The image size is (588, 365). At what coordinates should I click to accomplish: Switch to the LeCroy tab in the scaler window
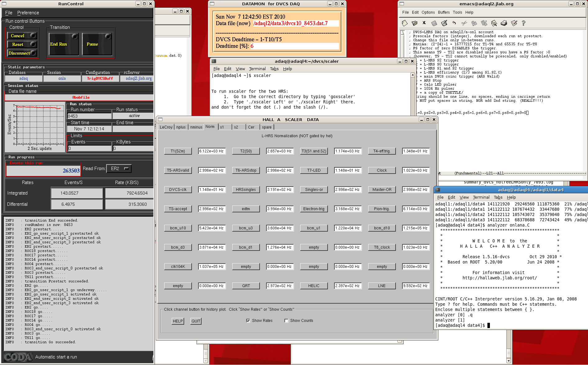click(x=166, y=127)
